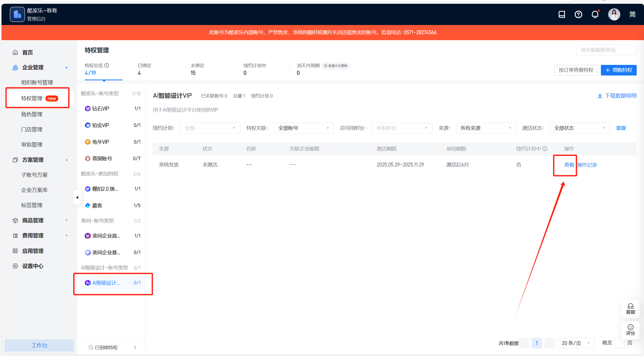Click the user avatar picture
This screenshot has width=644, height=356.
coord(614,14)
